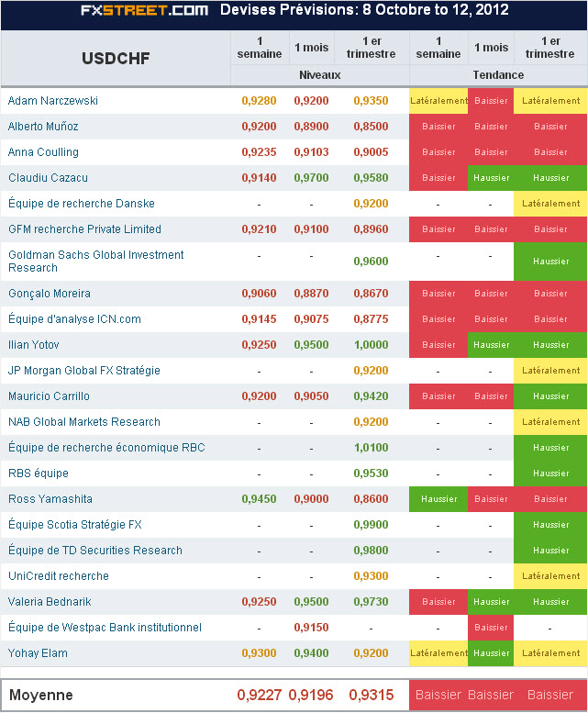Click Adam Narczewski's one-week Latéralement cell

tap(438, 101)
